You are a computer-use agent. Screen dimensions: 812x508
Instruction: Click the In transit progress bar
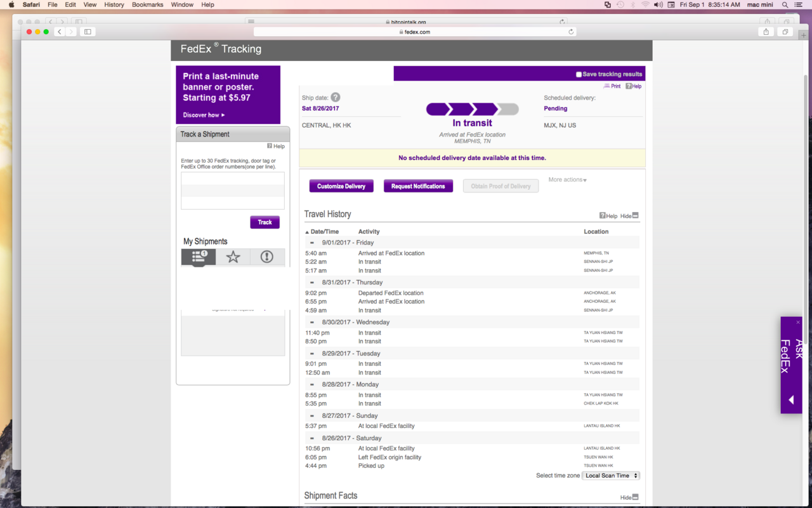472,109
